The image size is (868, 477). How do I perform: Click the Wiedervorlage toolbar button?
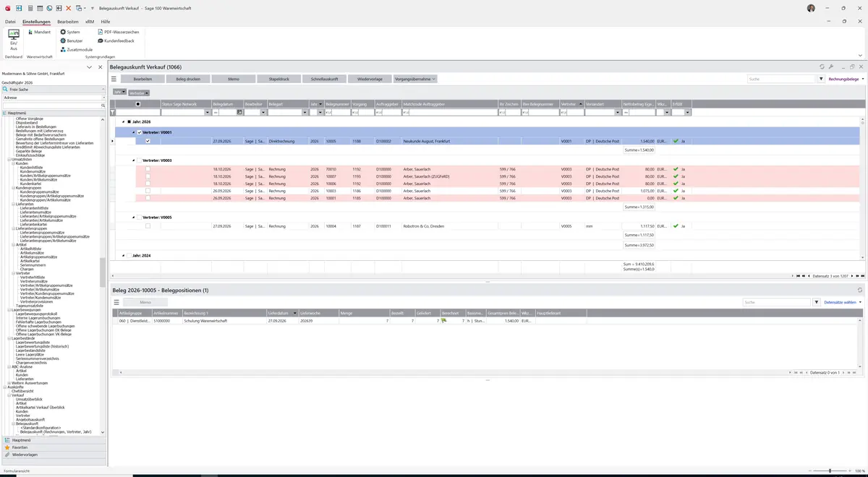pyautogui.click(x=370, y=79)
